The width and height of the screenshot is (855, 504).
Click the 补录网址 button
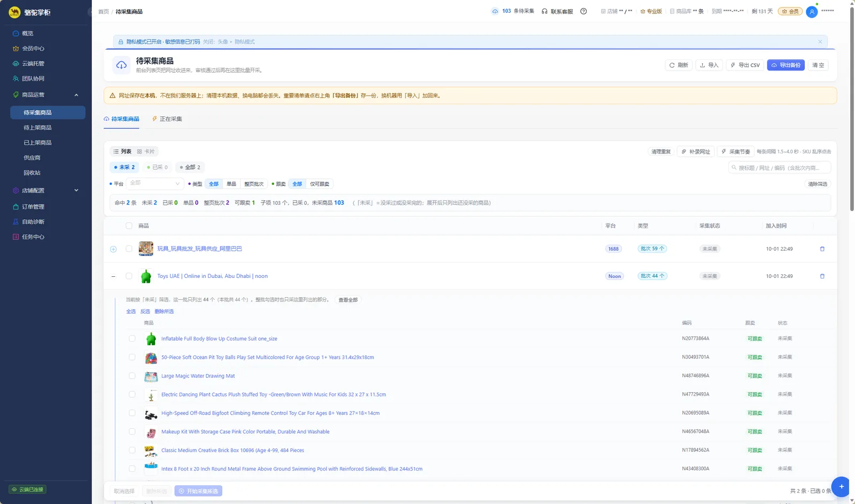pos(695,151)
